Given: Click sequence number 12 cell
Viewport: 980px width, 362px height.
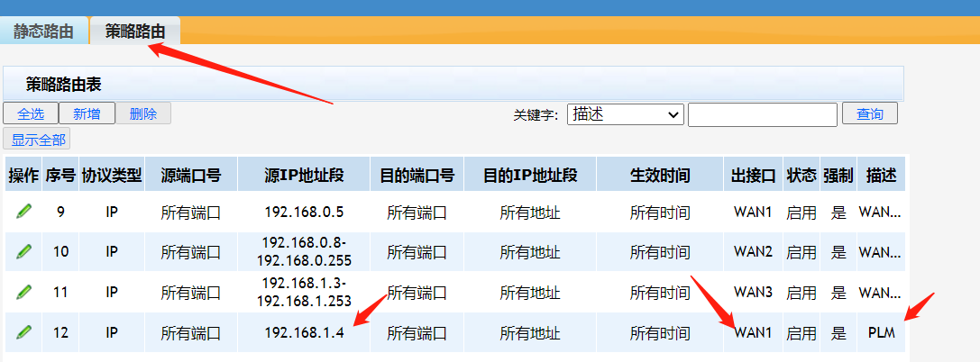Looking at the screenshot, I should [x=60, y=332].
